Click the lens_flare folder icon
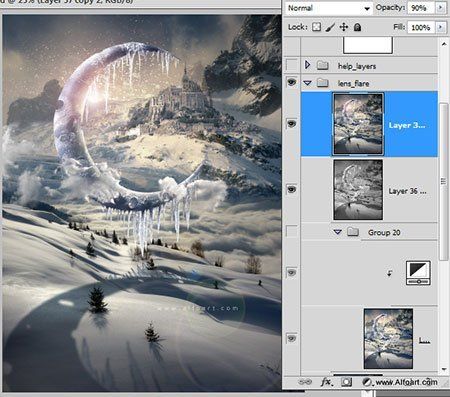 [322, 82]
